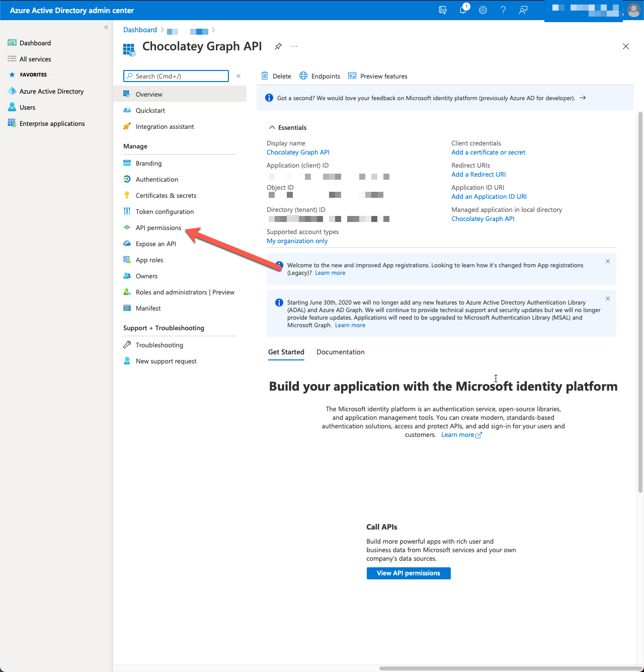Viewport: 644px width, 672px height.
Task: Click the Token configuration icon
Action: coord(127,211)
